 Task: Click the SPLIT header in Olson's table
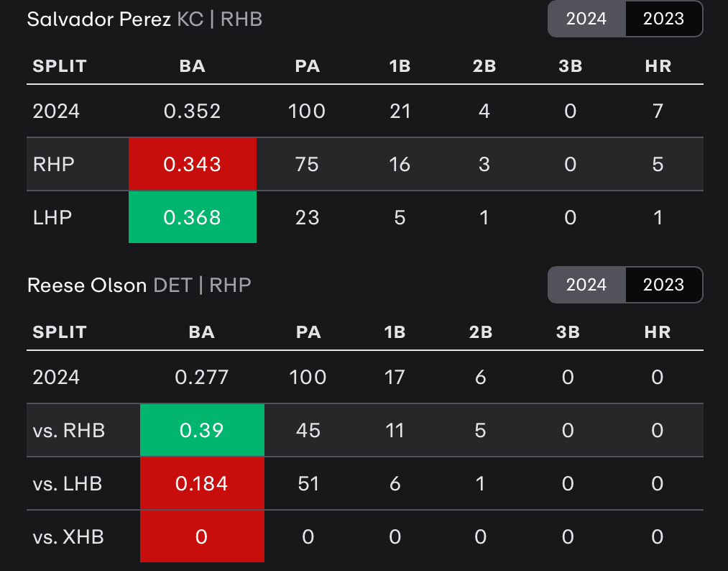pos(60,332)
